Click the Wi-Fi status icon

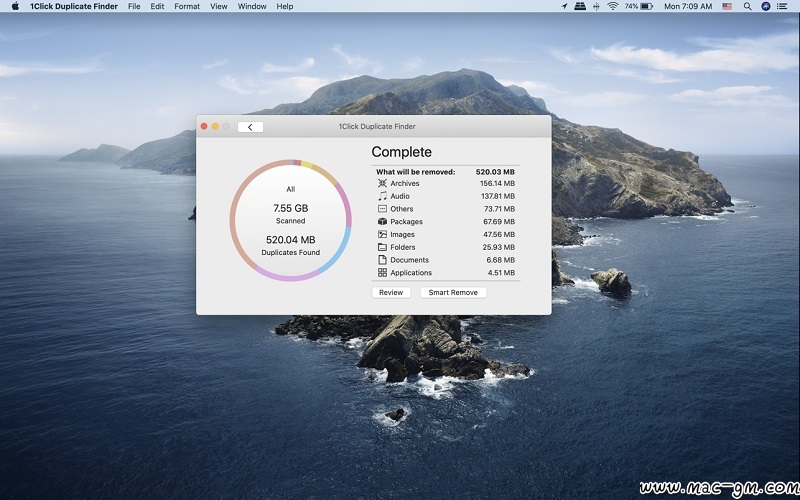coord(613,6)
